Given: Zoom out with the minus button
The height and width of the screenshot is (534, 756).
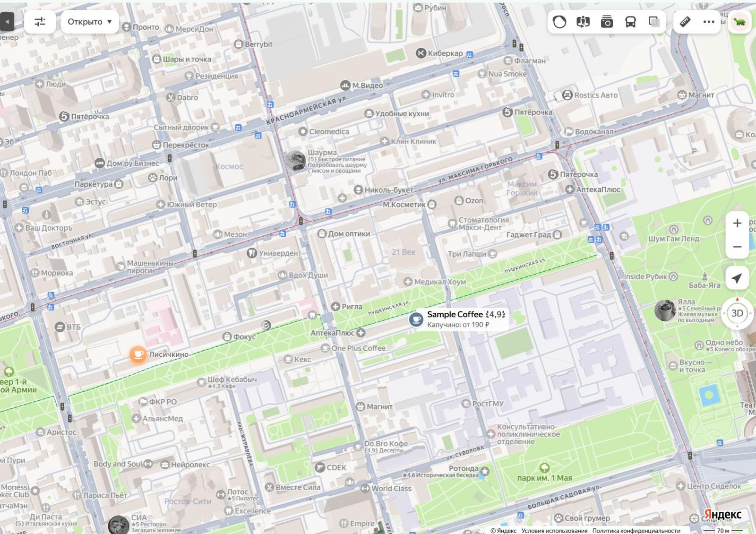Looking at the screenshot, I should click(x=737, y=247).
